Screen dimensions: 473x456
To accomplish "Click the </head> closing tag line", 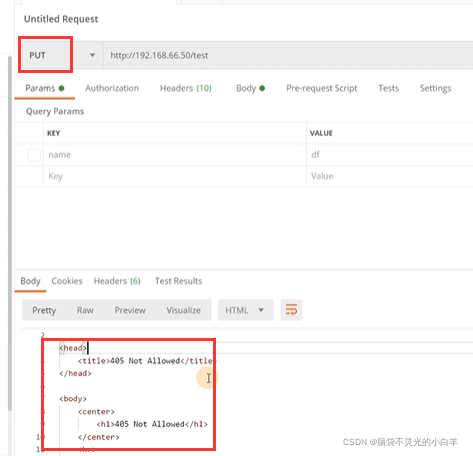I will pyautogui.click(x=75, y=373).
